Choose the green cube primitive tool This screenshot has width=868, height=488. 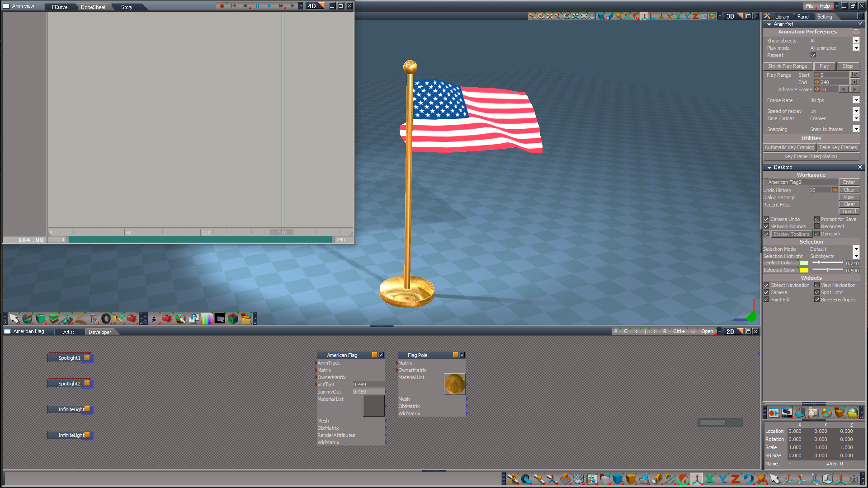(x=40, y=319)
